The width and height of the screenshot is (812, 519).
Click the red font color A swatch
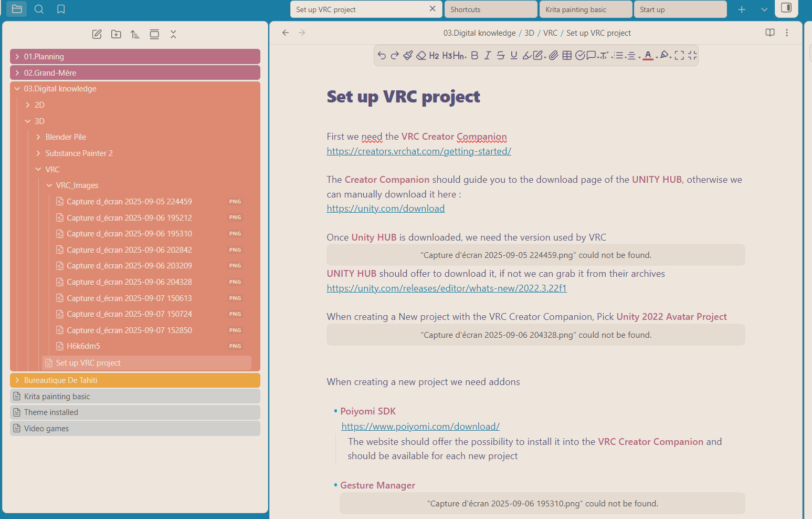coord(648,55)
